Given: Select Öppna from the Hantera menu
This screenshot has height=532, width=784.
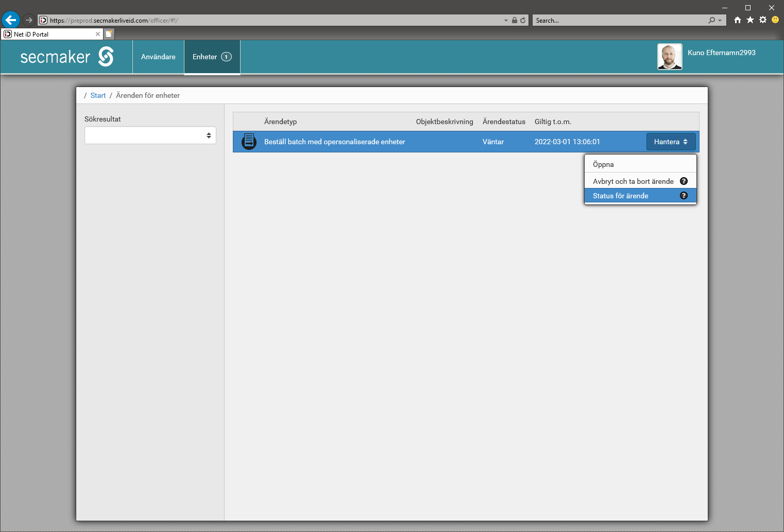Looking at the screenshot, I should pyautogui.click(x=603, y=165).
